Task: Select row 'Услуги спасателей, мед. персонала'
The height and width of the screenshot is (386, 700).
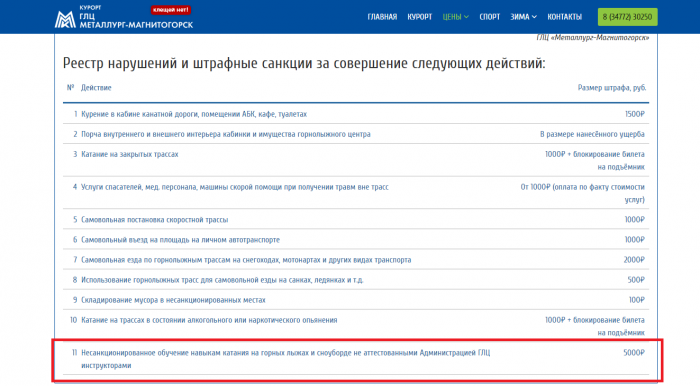Action: click(356, 193)
